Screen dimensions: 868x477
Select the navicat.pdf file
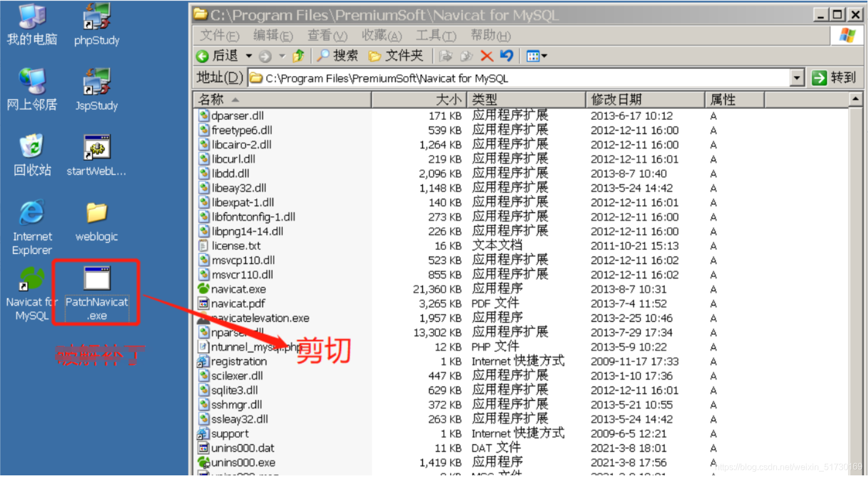pos(232,303)
